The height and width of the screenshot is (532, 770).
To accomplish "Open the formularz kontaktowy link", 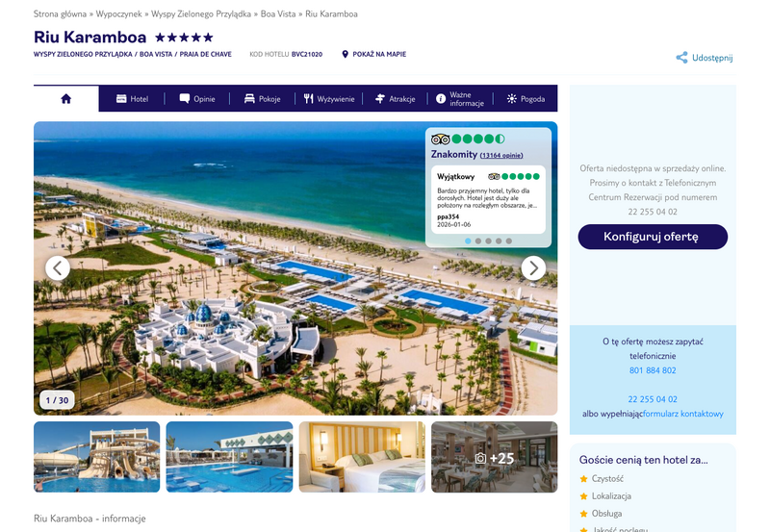I will click(683, 414).
